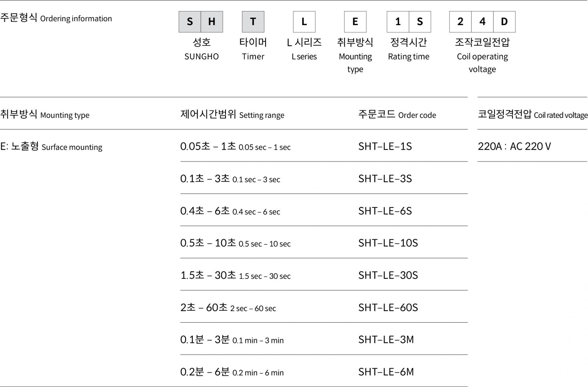Click the Order code column header
The height and width of the screenshot is (387, 588).
tap(397, 115)
